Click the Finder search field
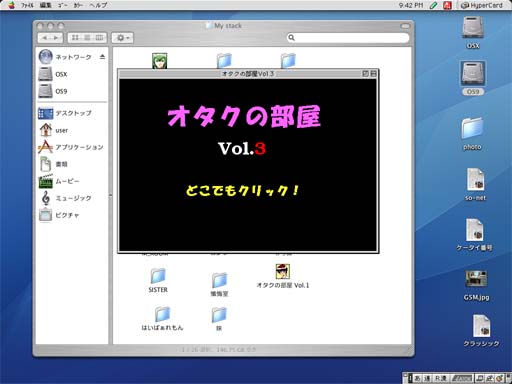Viewport: 512px width, 384px height. (348, 38)
